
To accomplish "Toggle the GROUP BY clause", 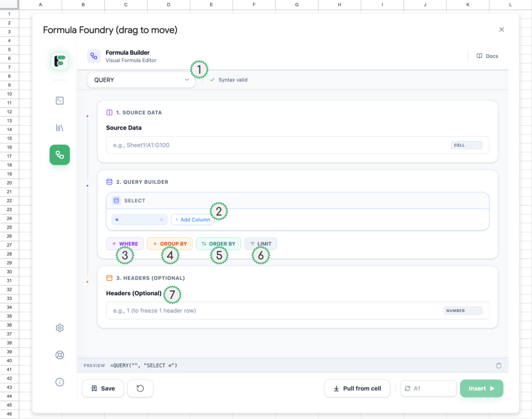I will click(170, 244).
